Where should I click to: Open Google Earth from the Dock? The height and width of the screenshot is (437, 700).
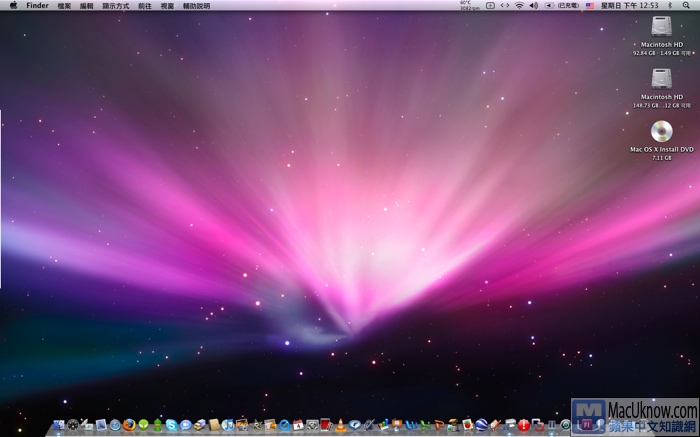(x=481, y=425)
